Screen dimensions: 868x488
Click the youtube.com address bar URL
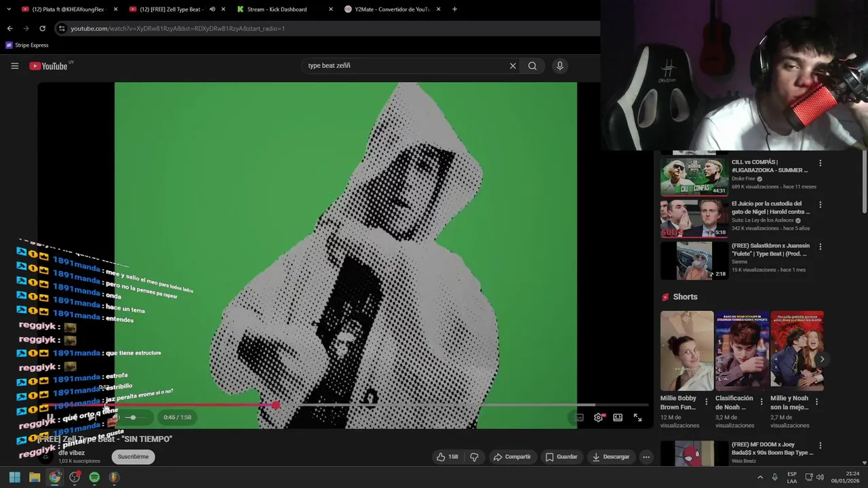point(178,28)
